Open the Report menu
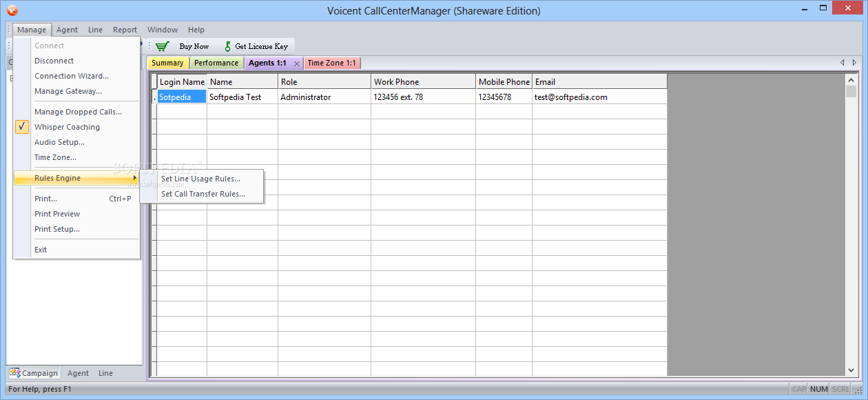Viewport: 868px width, 400px height. pos(125,30)
